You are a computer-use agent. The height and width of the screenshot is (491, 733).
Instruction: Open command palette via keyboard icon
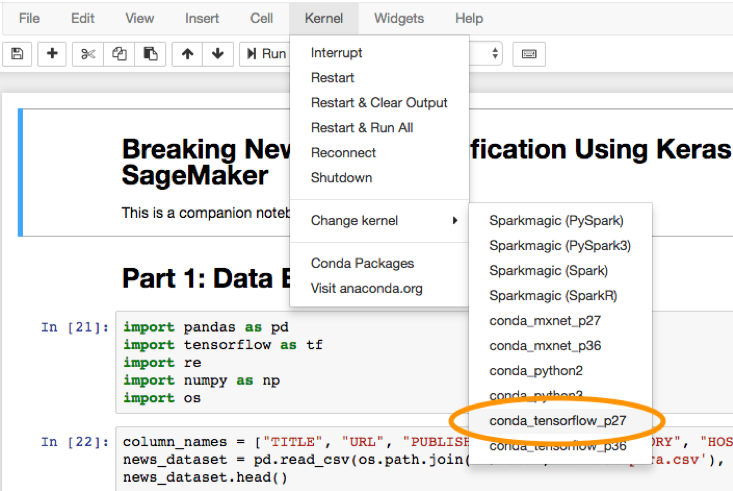pyautogui.click(x=529, y=54)
